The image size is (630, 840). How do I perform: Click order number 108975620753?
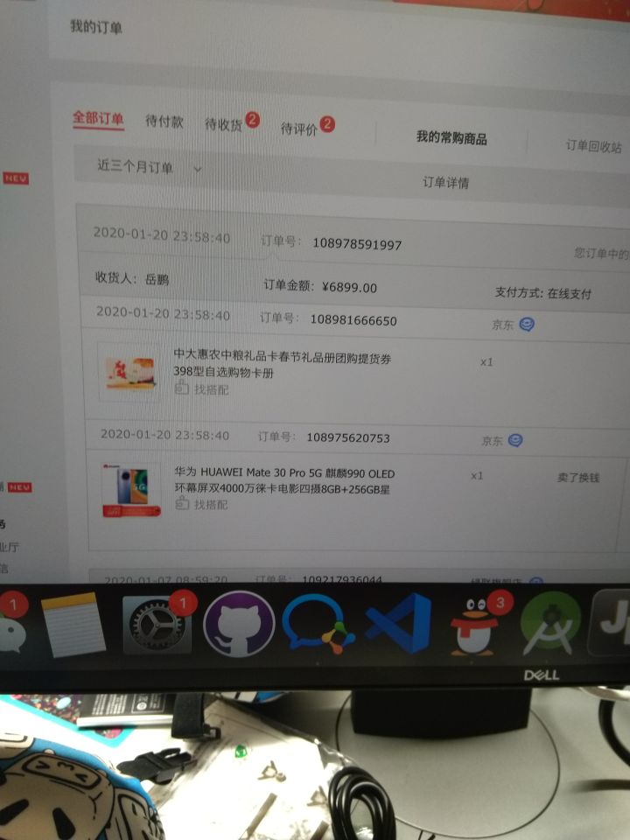coord(348,437)
